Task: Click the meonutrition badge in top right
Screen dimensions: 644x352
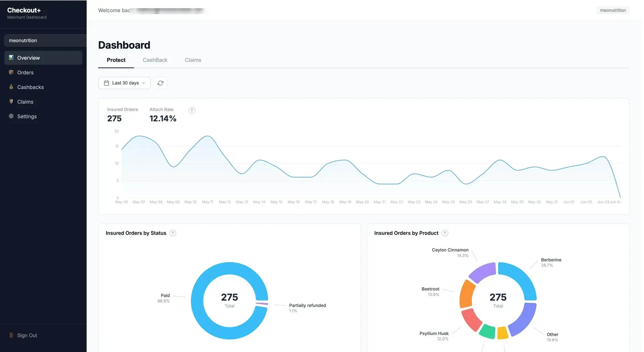Action: coord(613,10)
